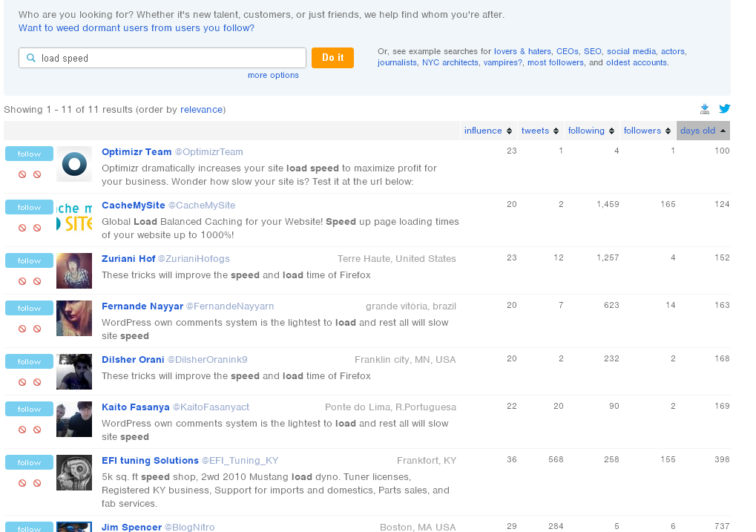The height and width of the screenshot is (532, 756).
Task: Follow the CacheMySite account
Action: pos(29,208)
